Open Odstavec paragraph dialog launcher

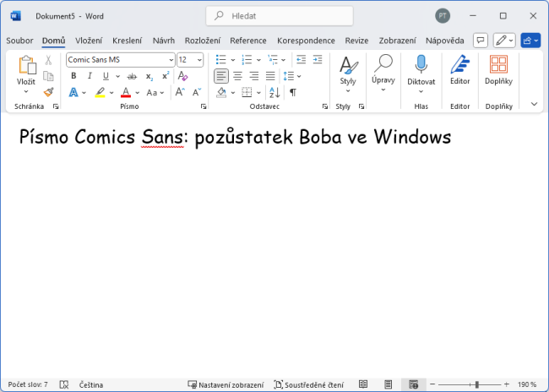pyautogui.click(x=325, y=106)
